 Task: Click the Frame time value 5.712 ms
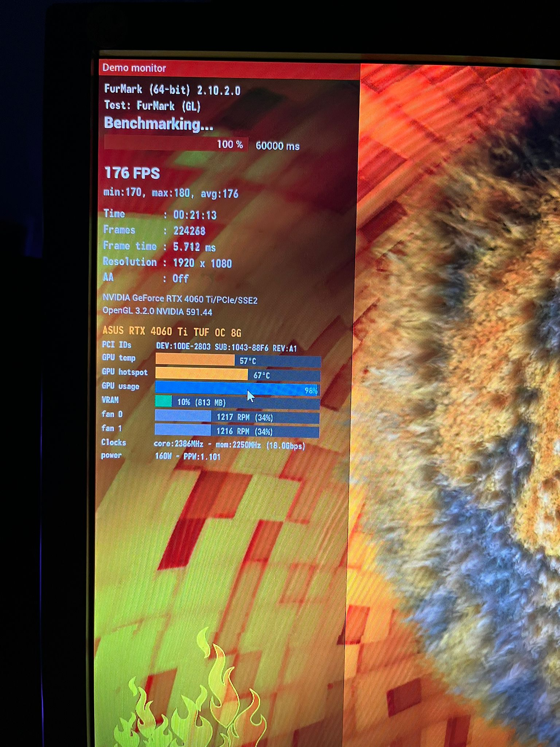(194, 247)
